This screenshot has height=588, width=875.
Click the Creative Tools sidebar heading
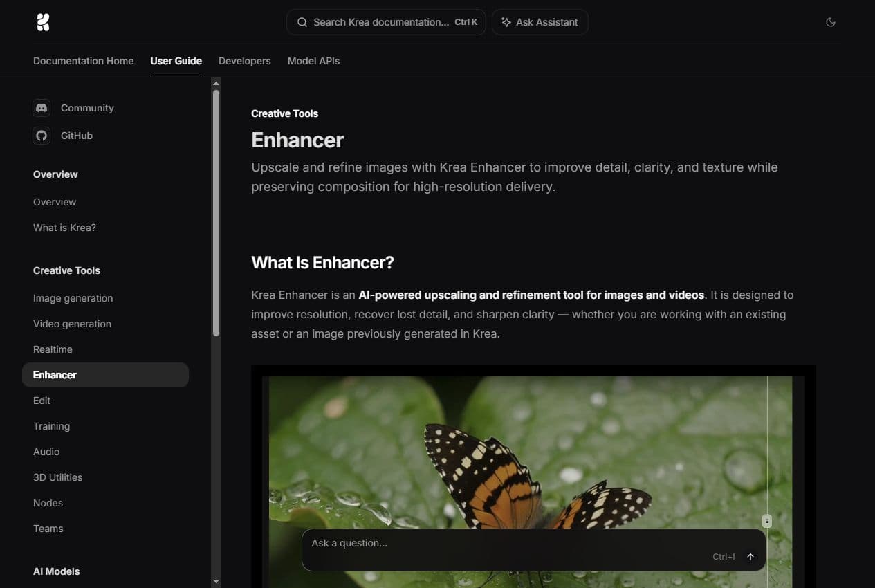coord(66,270)
